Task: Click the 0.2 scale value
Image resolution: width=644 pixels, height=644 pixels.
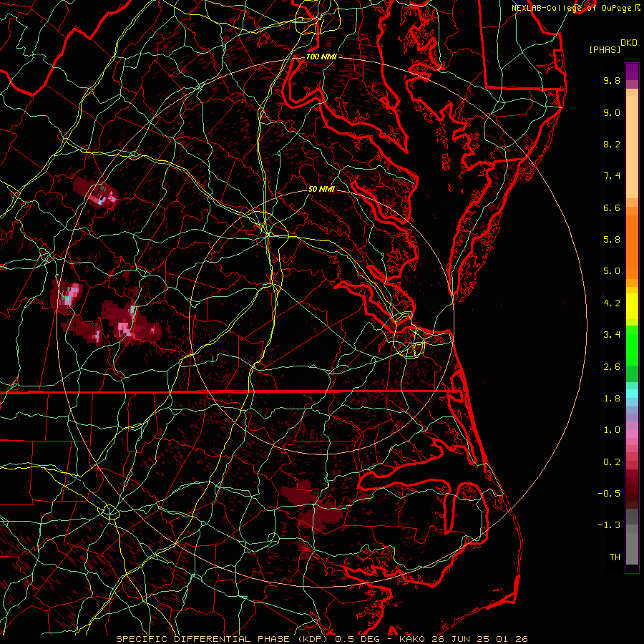Action: [612, 462]
